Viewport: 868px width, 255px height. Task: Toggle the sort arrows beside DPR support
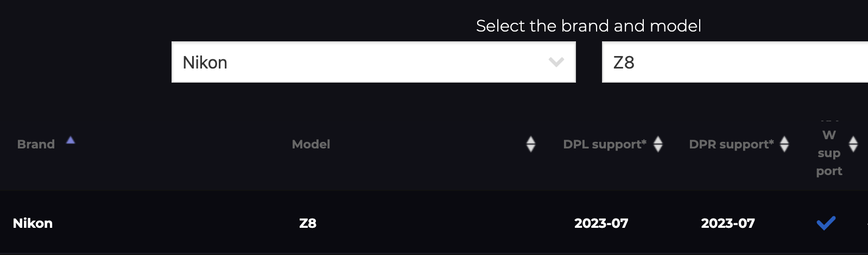pos(784,144)
